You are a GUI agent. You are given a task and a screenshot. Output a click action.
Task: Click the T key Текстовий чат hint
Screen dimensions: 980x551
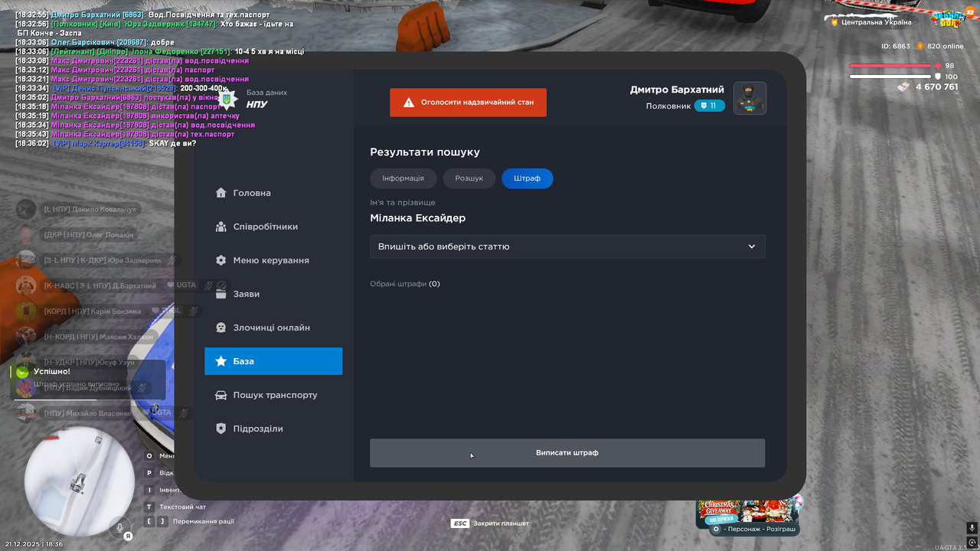tap(175, 507)
